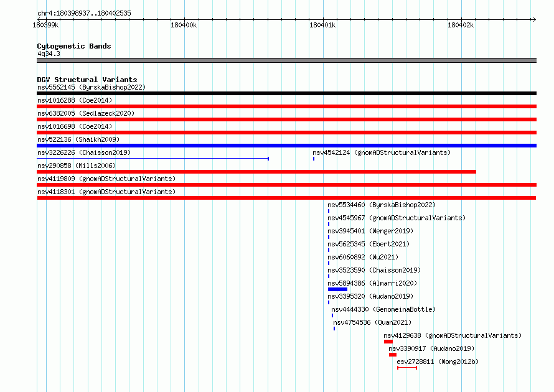Screen dimensions: 554x392
Task: Select the blue nsv5894386 variant bar
Action: tap(337, 289)
